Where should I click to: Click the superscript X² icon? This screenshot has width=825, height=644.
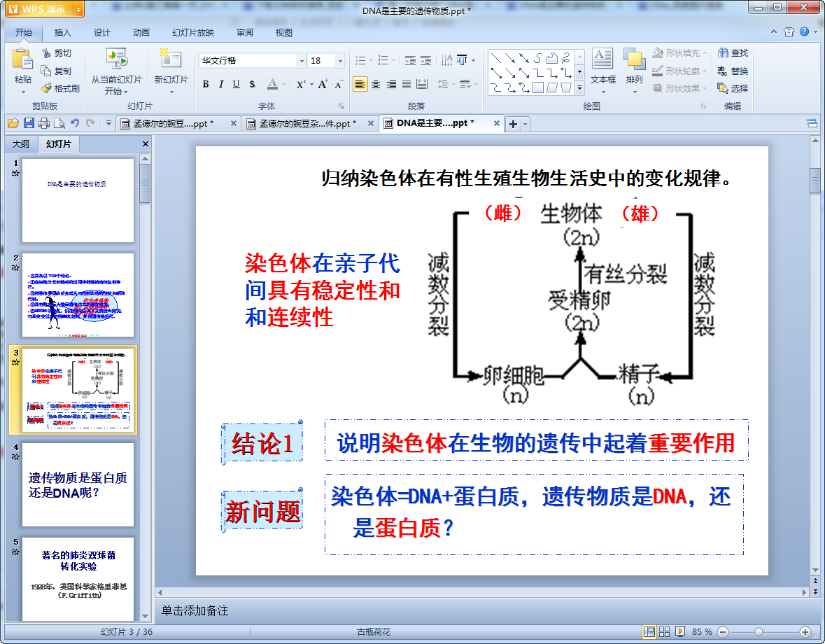click(300, 84)
